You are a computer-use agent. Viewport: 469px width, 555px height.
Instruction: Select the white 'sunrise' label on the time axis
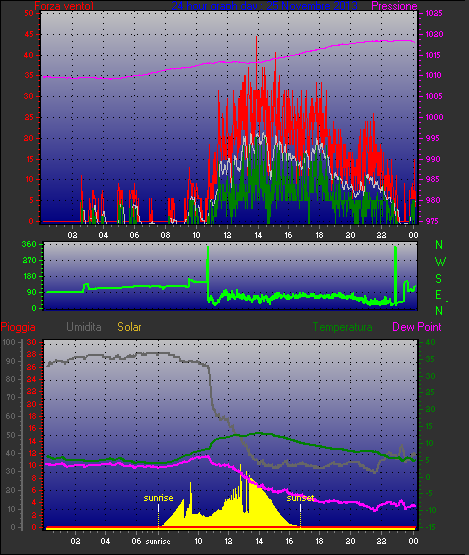coord(158,541)
